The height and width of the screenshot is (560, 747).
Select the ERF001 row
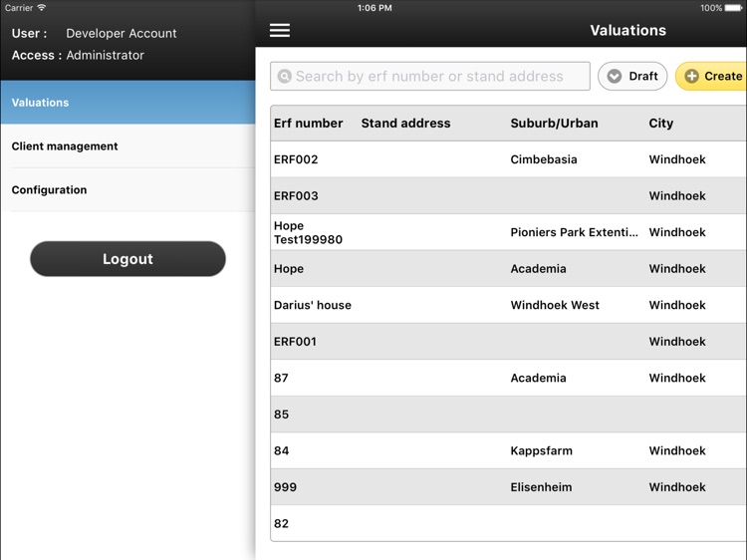(508, 341)
